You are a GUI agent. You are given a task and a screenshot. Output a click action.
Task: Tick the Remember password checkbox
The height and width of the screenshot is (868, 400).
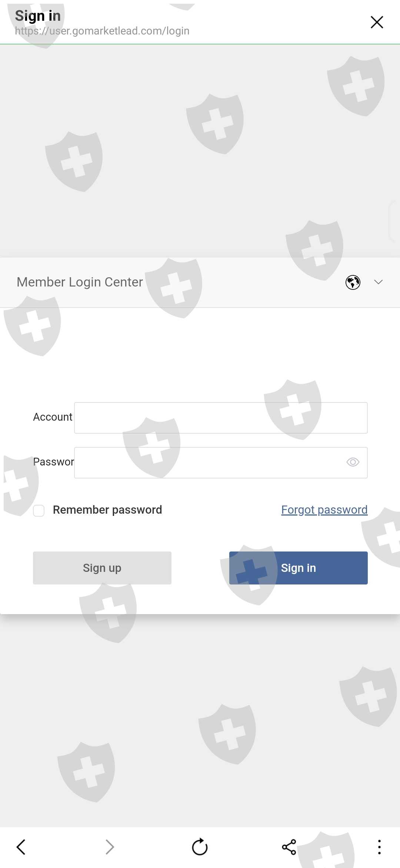(39, 510)
